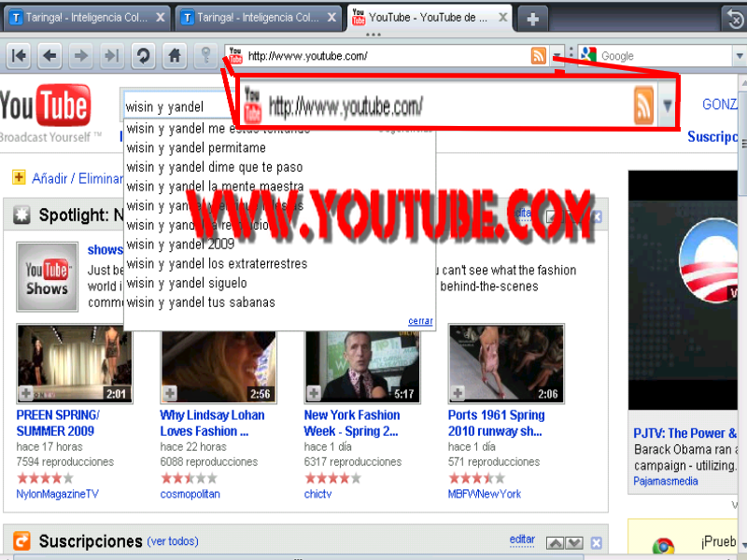This screenshot has height=560, width=747.
Task: Click the address field showing http://www.youtube.com/
Action: tap(387, 56)
